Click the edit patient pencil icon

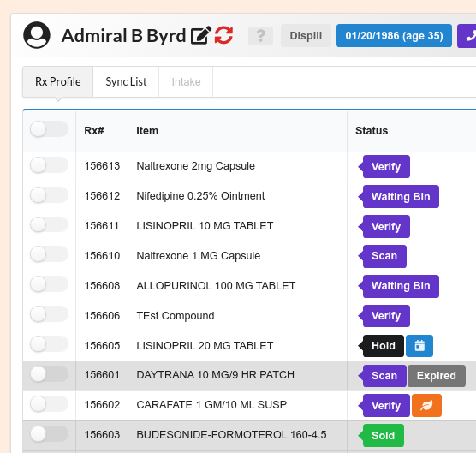[x=200, y=35]
